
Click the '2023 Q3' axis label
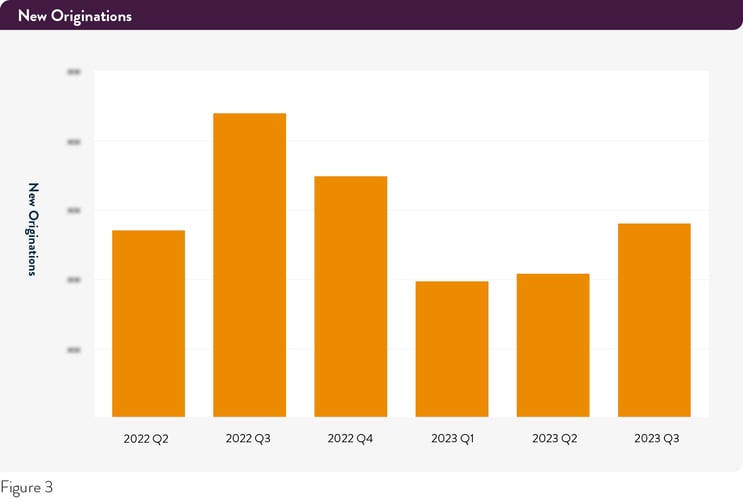point(657,438)
